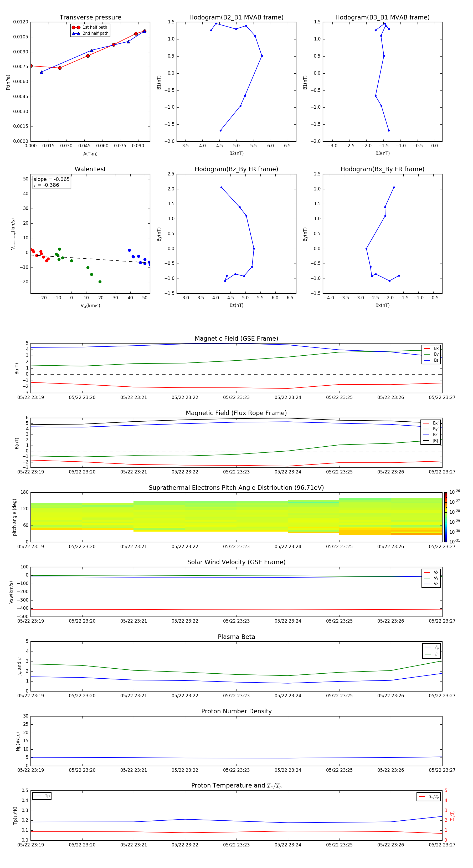Click the '180' tick on pitch angle axis

coord(25,492)
